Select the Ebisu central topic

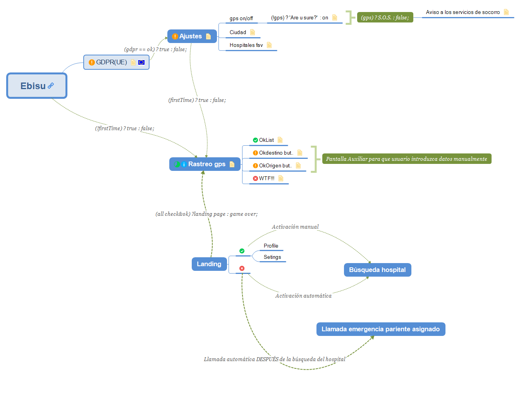[37, 86]
